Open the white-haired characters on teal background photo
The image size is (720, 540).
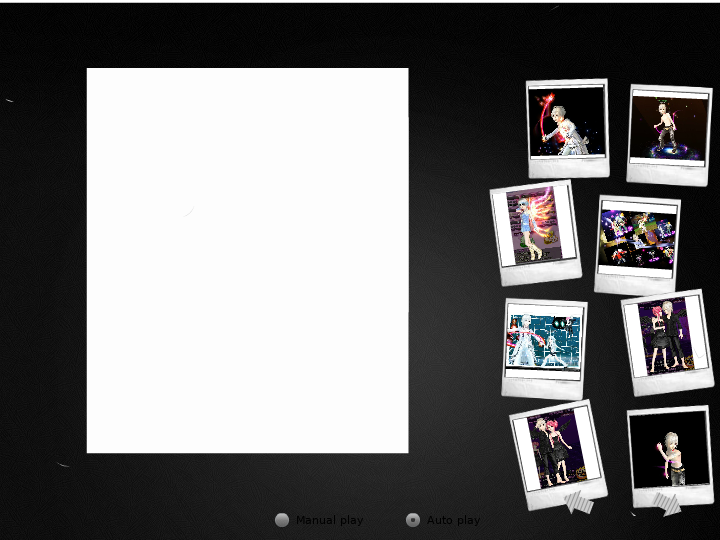tap(544, 340)
